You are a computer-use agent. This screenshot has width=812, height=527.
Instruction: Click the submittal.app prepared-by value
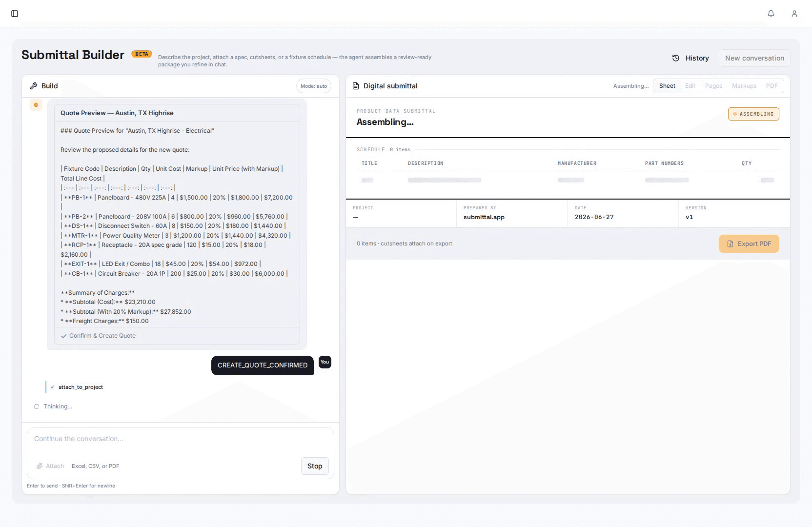(484, 217)
